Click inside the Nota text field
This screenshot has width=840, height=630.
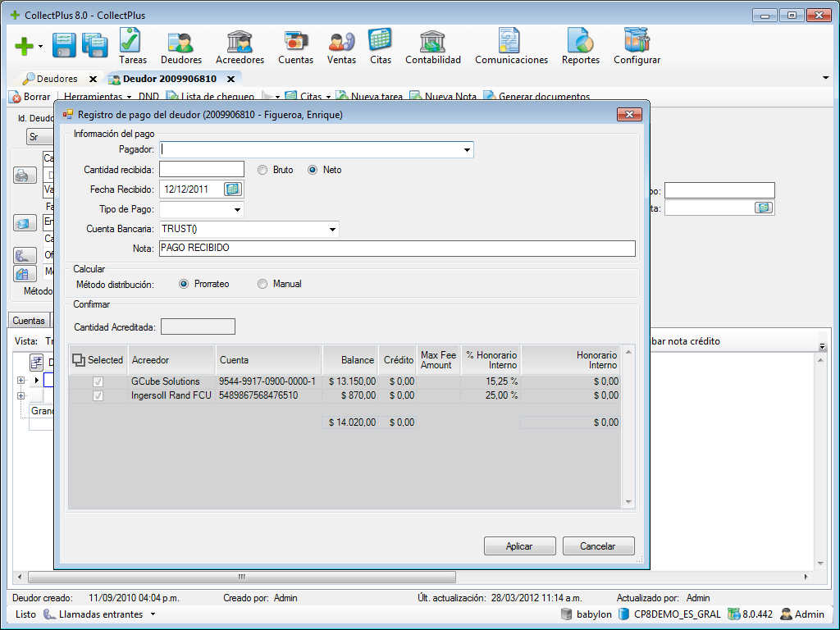pyautogui.click(x=369, y=249)
